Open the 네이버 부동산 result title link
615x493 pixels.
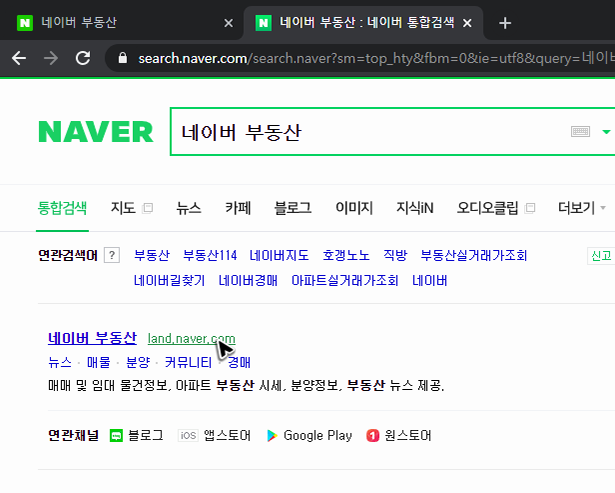pos(92,338)
